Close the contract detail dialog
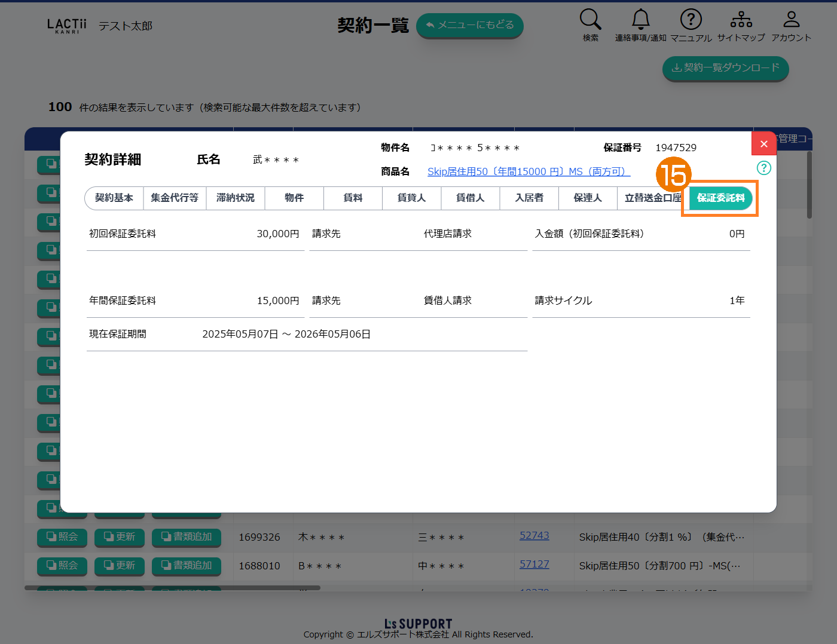 763,144
